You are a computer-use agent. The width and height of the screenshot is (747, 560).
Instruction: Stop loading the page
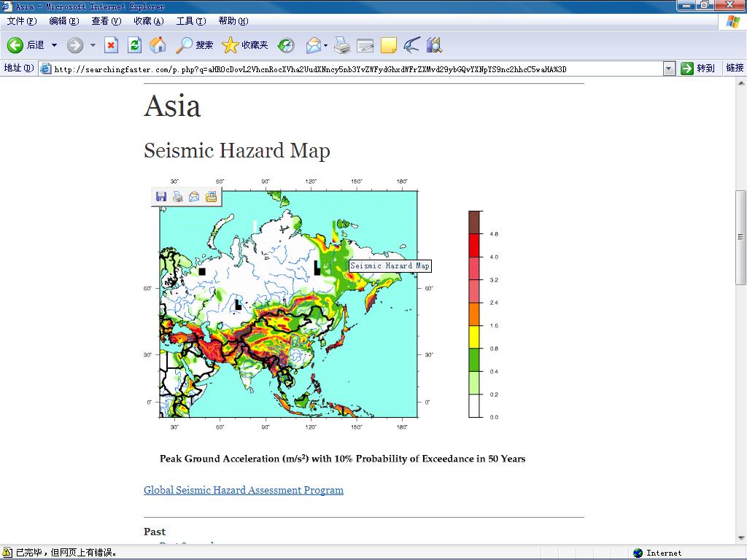111,45
